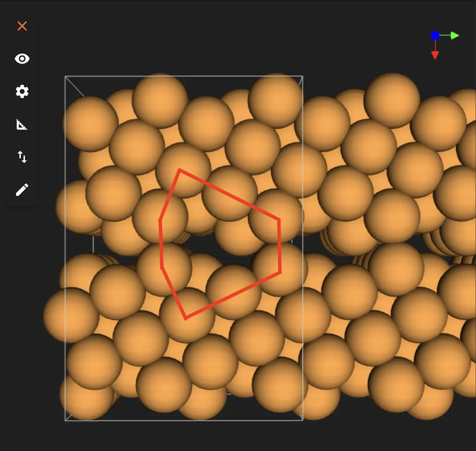Close the panel using the orange X

22,26
